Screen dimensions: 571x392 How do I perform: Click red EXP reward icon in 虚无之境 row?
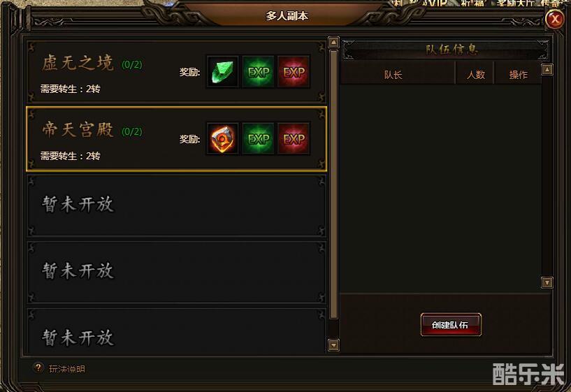[x=294, y=72]
